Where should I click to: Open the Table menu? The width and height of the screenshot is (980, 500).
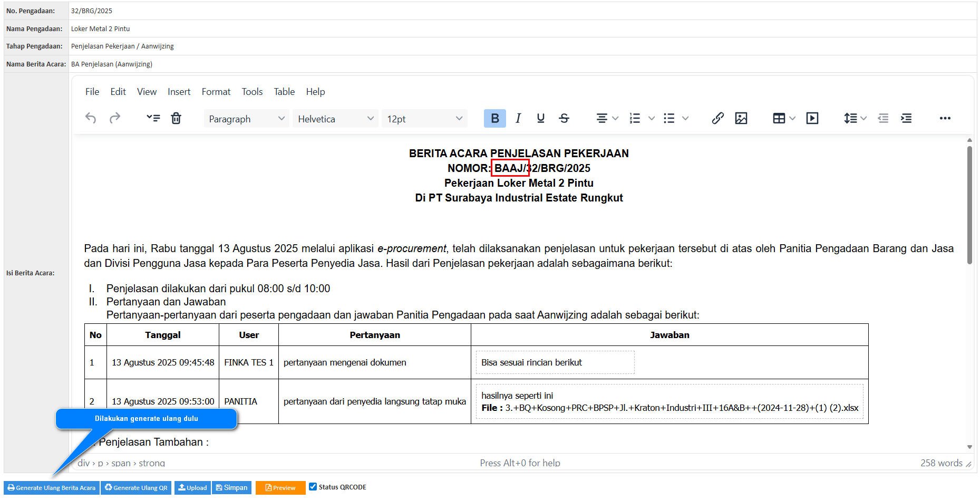click(284, 92)
